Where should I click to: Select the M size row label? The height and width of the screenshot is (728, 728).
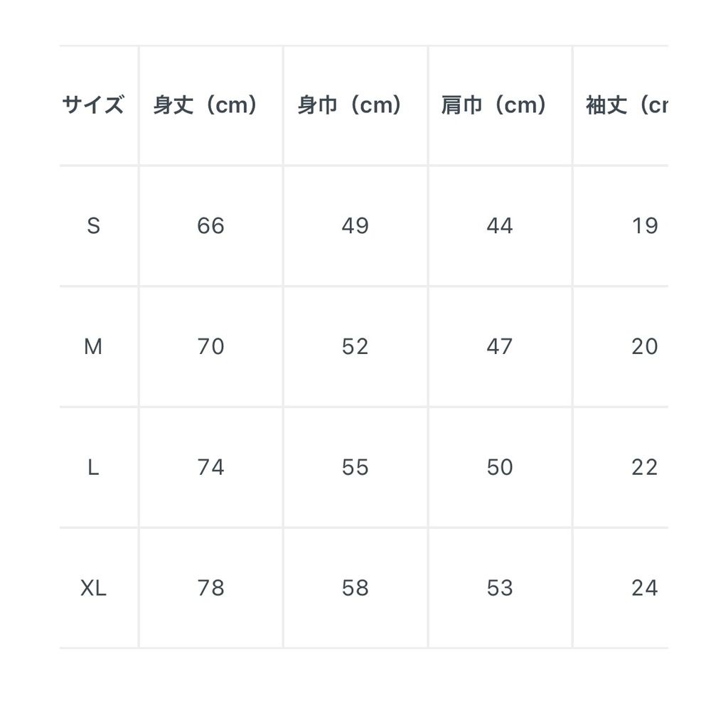click(93, 347)
